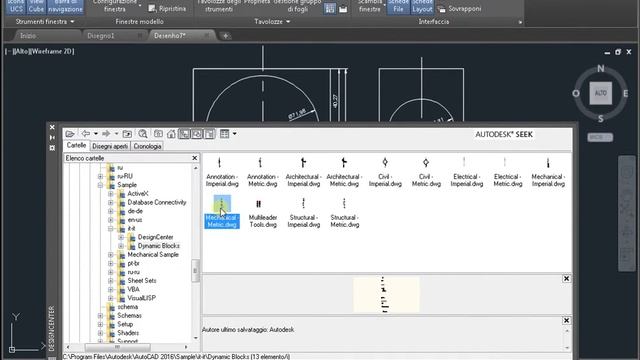The image size is (640, 360).
Task: Close the Elenco cartelle tree pane
Action: (x=195, y=158)
